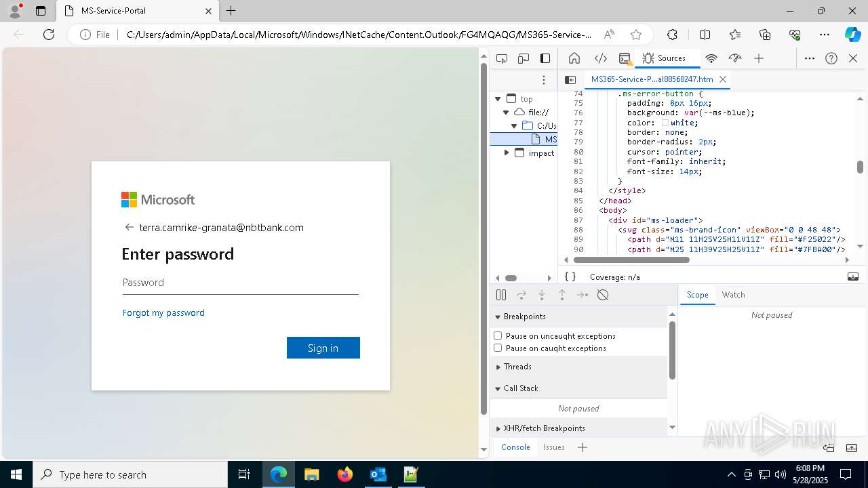Click the source code vertical scrollbar thumb
Image resolution: width=868 pixels, height=488 pixels.
(860, 167)
